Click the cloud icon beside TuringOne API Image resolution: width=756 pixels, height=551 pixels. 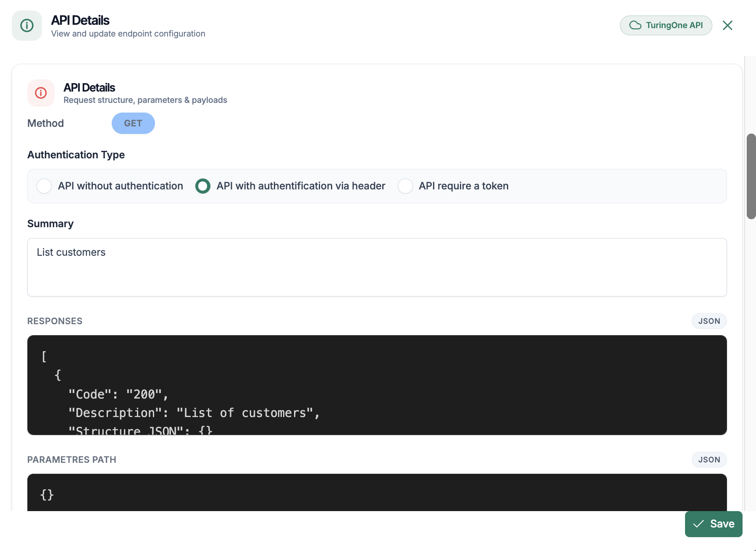tap(635, 25)
